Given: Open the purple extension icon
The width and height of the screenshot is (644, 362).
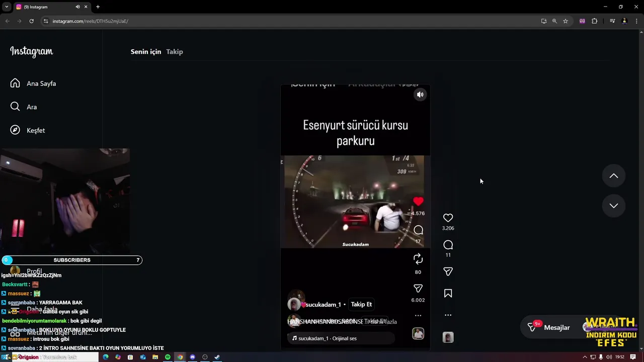Looking at the screenshot, I should [x=582, y=21].
